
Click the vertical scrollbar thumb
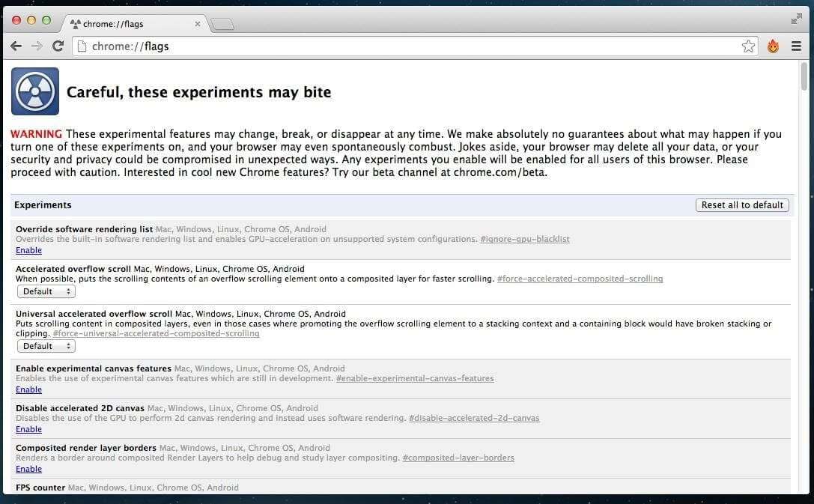(x=804, y=76)
